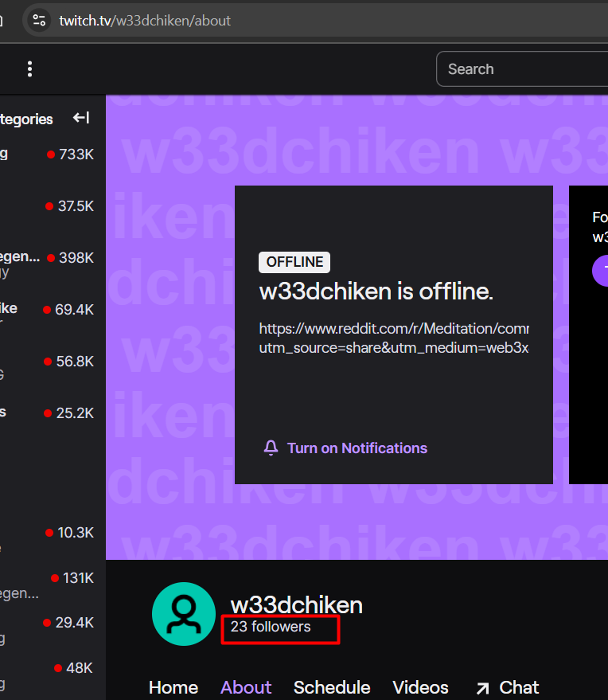
Task: Focus the Twitch Search box
Action: 522,69
